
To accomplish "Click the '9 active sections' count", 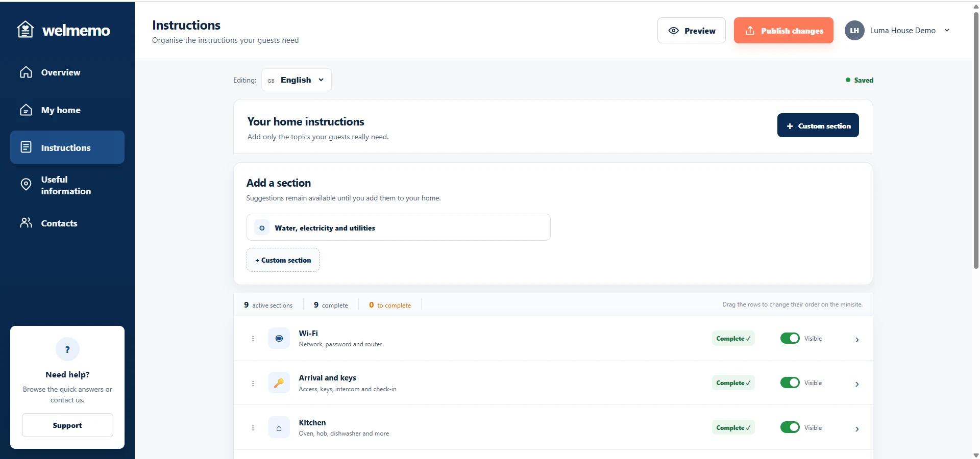I will [x=268, y=305].
